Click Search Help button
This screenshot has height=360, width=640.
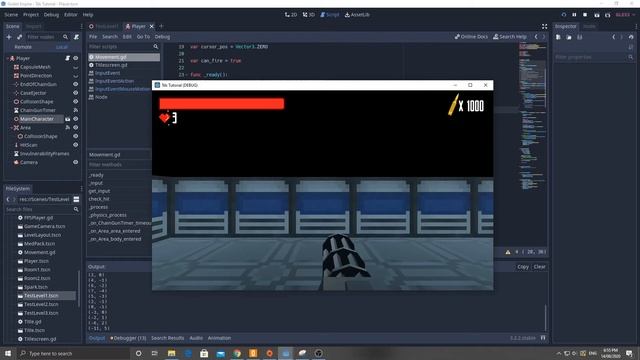coord(510,37)
